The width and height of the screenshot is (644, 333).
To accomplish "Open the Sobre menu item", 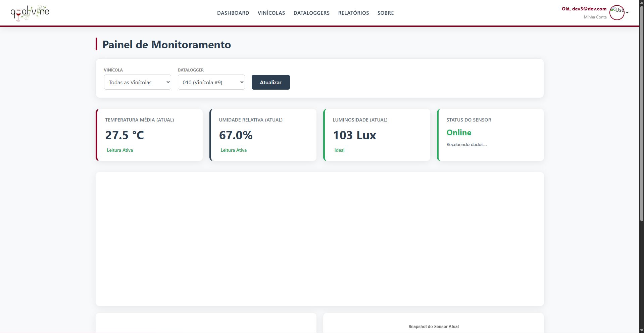I will [386, 13].
